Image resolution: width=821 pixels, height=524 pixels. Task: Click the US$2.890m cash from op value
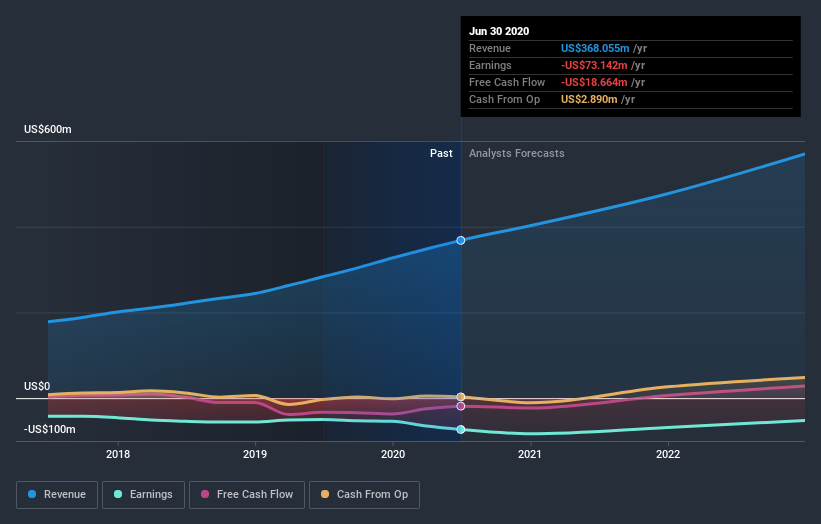[589, 99]
